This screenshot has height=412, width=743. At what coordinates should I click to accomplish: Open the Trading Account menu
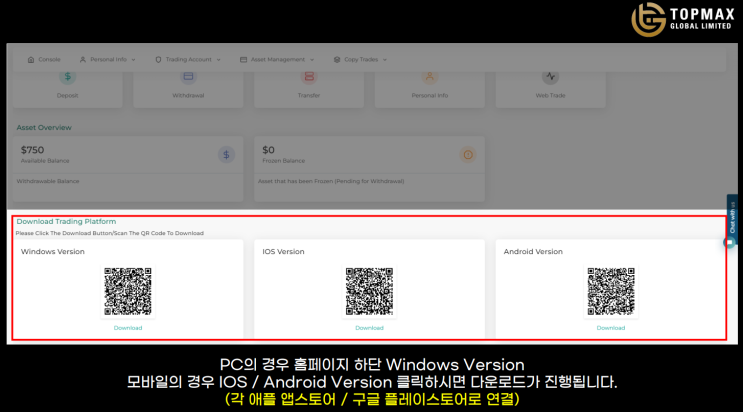pyautogui.click(x=188, y=60)
